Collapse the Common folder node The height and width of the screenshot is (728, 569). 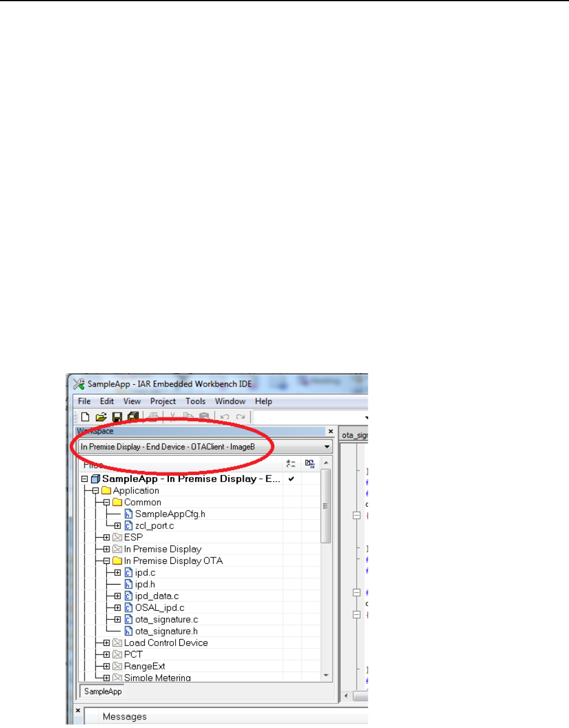pos(106,503)
